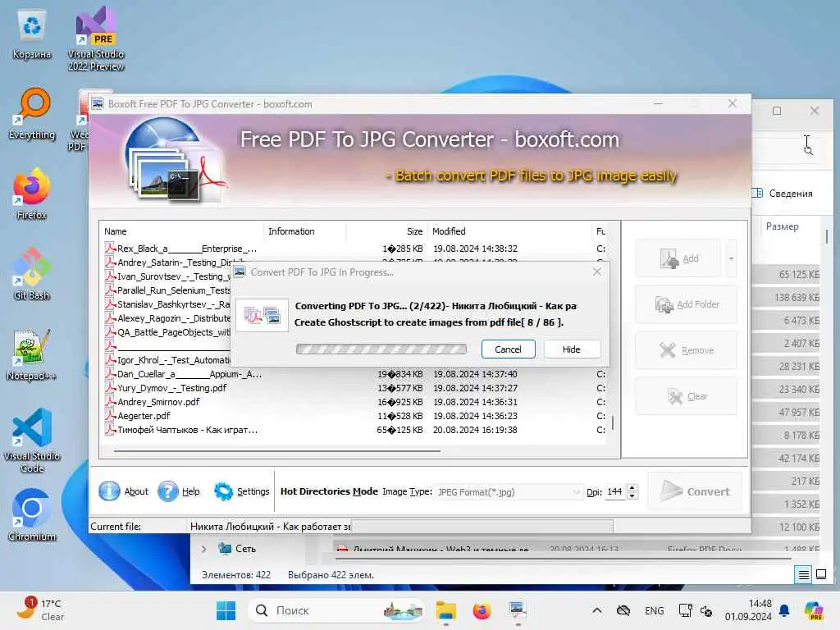Open Chromium desktop shortcut
Screen dimensions: 840x630
point(32,515)
